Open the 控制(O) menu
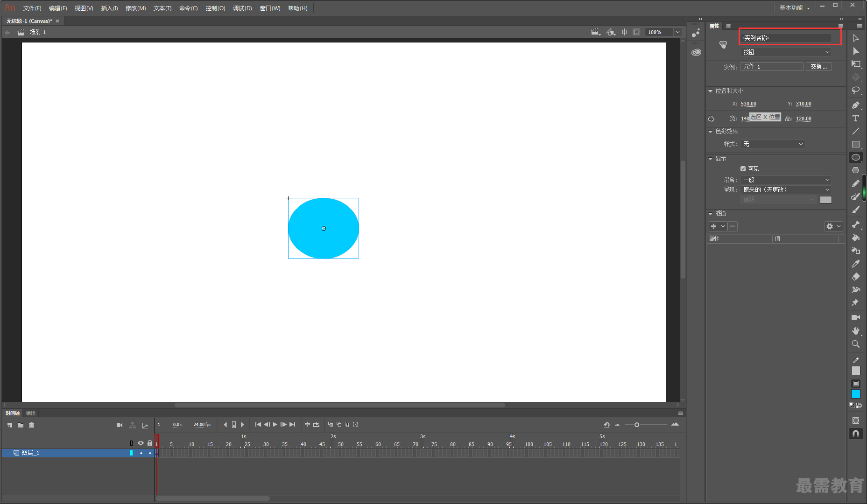Image resolution: width=867 pixels, height=504 pixels. pyautogui.click(x=215, y=8)
